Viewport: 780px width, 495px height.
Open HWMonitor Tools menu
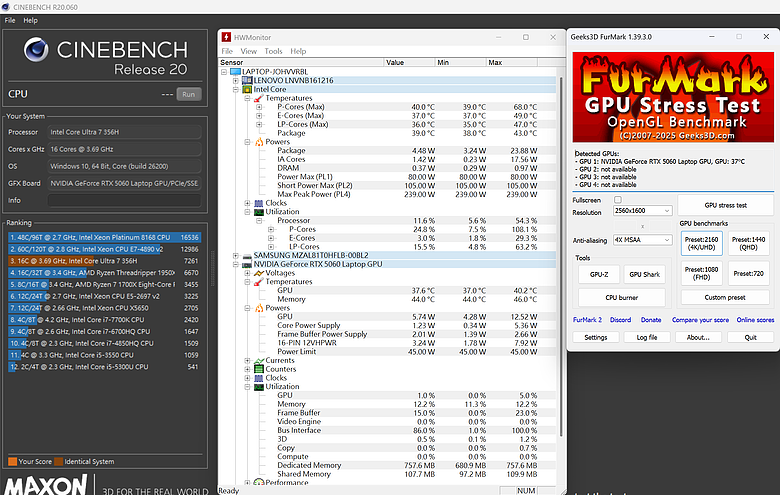[x=274, y=51]
